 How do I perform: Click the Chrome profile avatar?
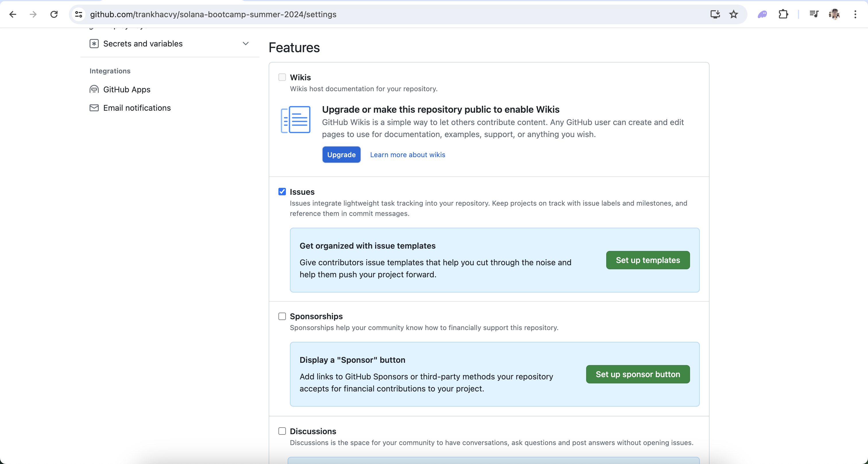coord(834,14)
